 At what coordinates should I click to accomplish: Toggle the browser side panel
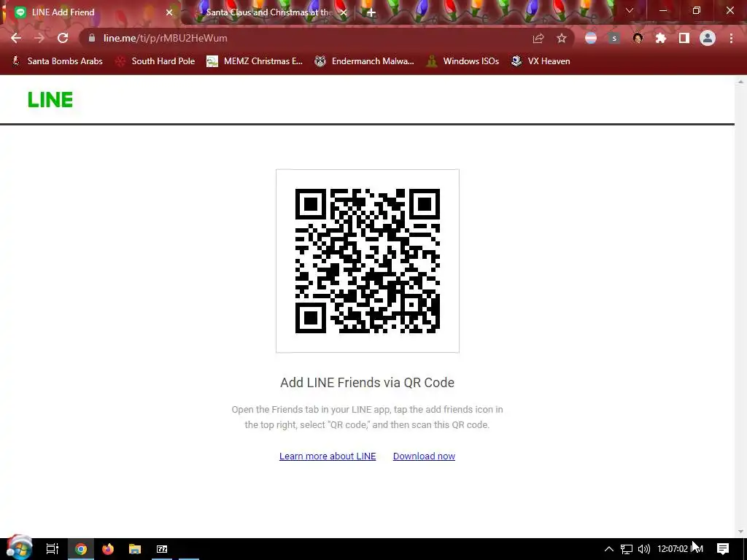[x=684, y=38]
